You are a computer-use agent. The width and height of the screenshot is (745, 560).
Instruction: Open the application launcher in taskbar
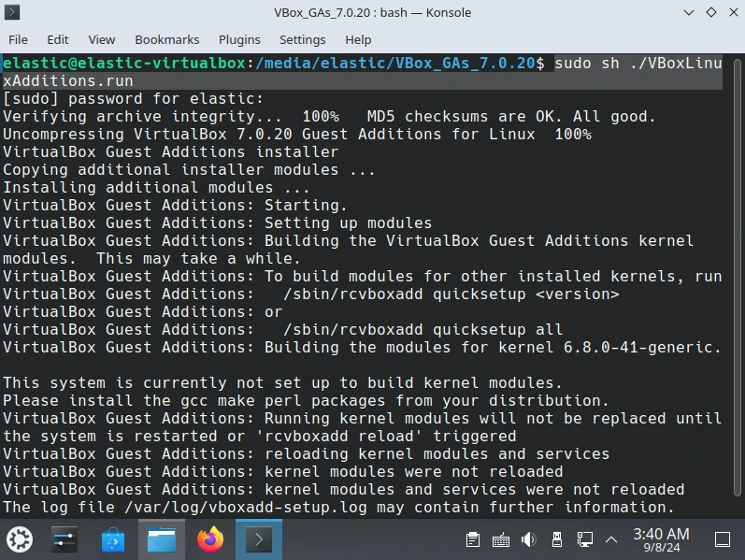20,539
